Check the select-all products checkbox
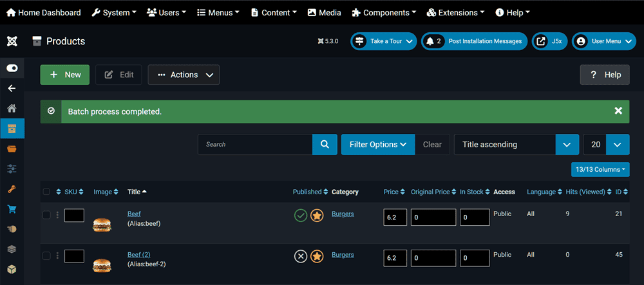Viewport: 644px width, 285px height. [x=46, y=192]
